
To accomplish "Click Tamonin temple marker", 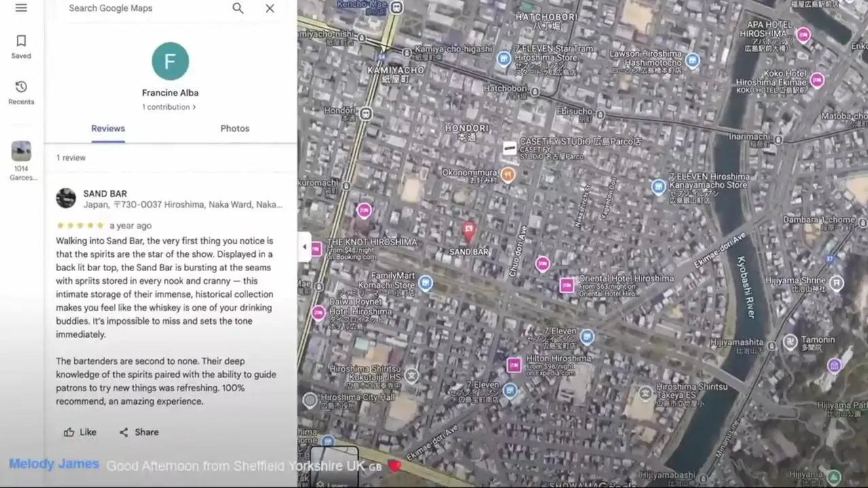I will pos(790,342).
